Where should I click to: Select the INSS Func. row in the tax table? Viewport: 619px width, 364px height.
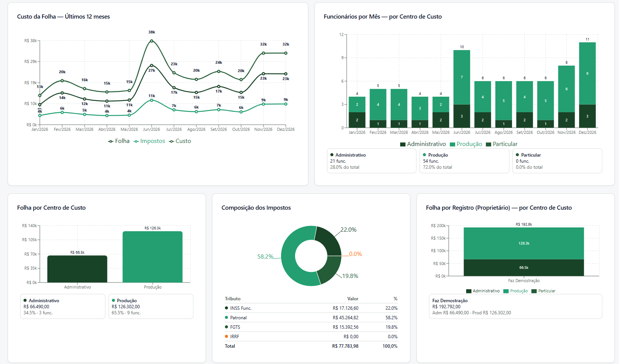click(311, 308)
